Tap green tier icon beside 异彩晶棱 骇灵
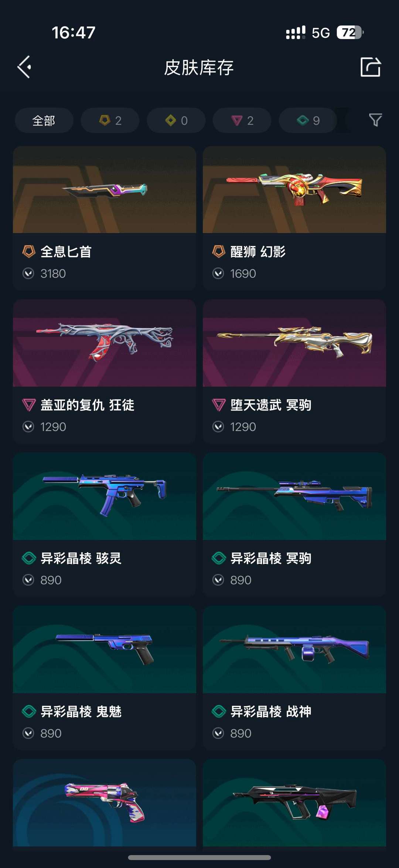Screen dimensions: 399x868 tap(29, 558)
